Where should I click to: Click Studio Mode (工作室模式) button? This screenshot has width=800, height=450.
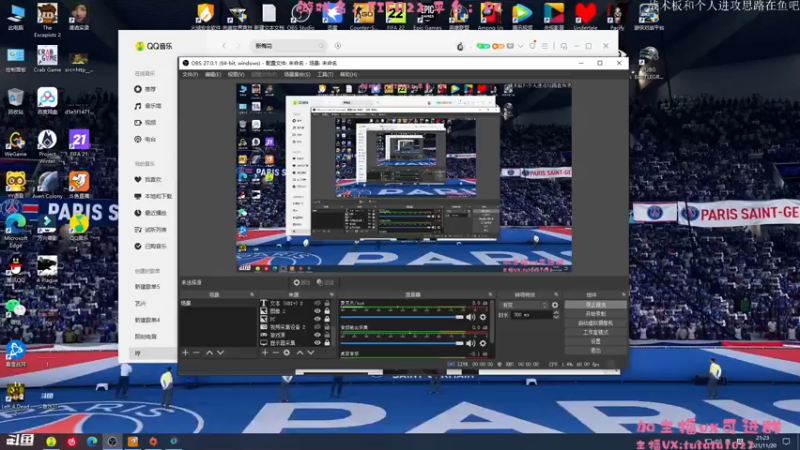(595, 332)
